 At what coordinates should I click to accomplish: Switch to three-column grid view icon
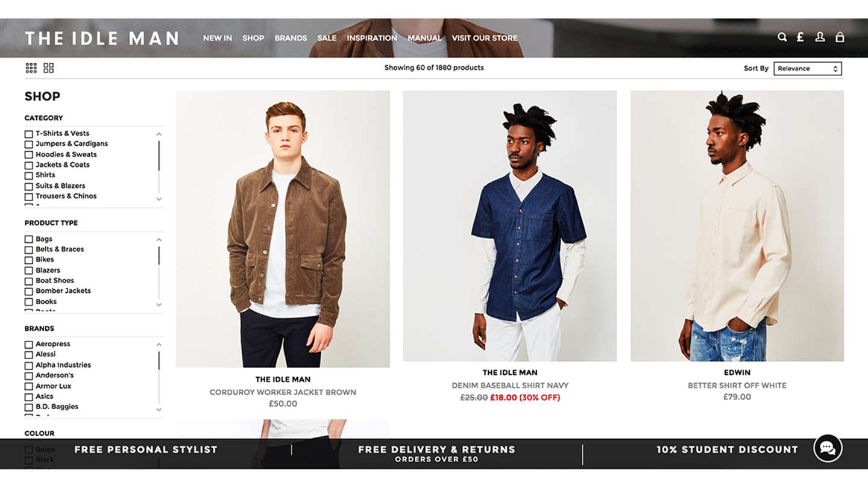click(x=31, y=68)
